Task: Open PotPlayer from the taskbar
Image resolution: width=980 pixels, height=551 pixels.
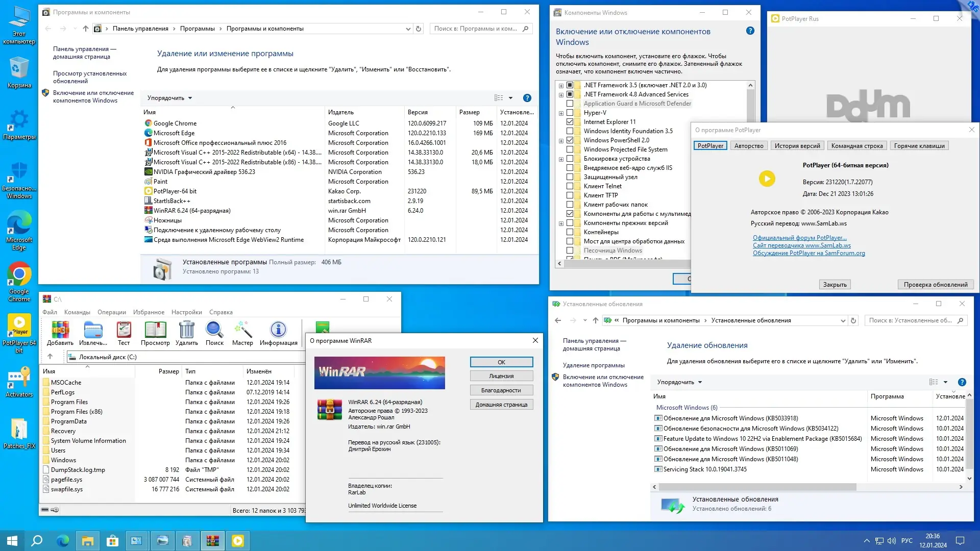Action: [238, 540]
